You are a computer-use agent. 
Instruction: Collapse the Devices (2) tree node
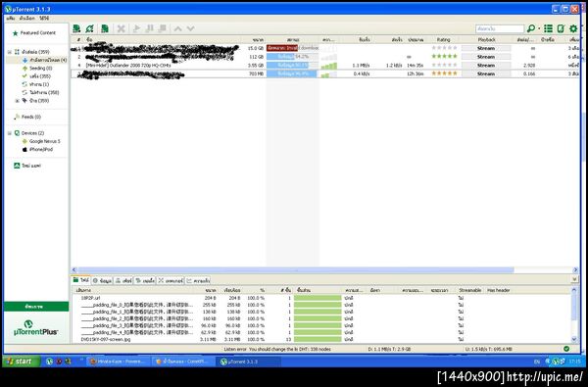[x=10, y=133]
